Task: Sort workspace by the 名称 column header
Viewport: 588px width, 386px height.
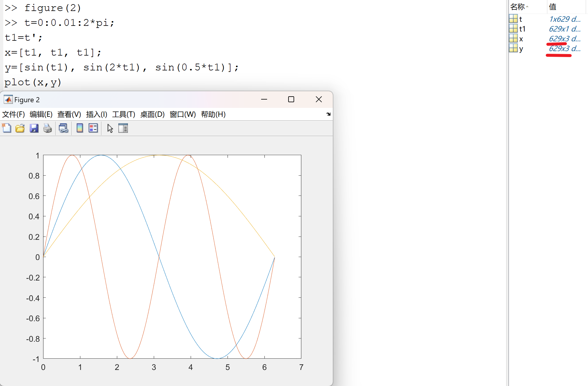Action: pos(518,7)
